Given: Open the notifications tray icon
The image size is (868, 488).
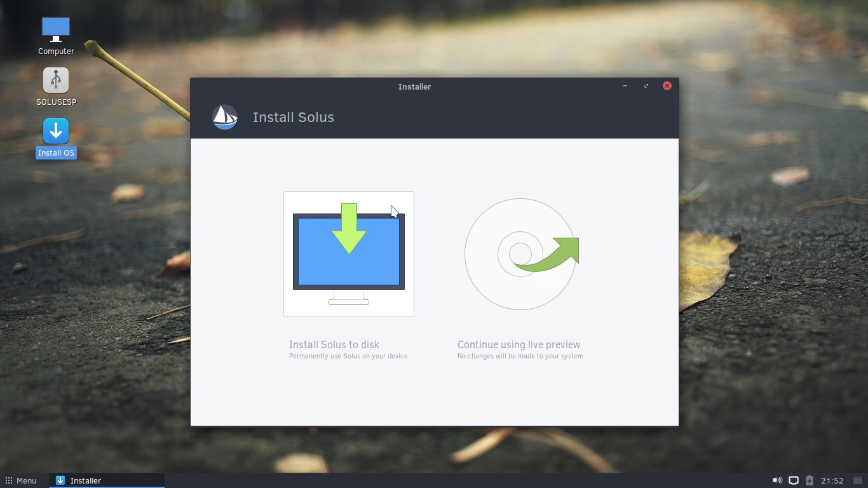Looking at the screenshot, I should click(x=794, y=480).
